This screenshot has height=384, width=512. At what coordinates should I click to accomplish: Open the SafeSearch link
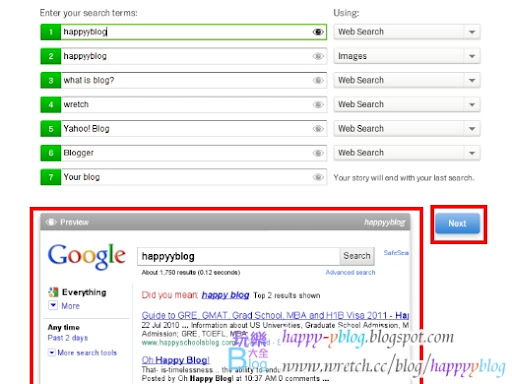point(396,253)
